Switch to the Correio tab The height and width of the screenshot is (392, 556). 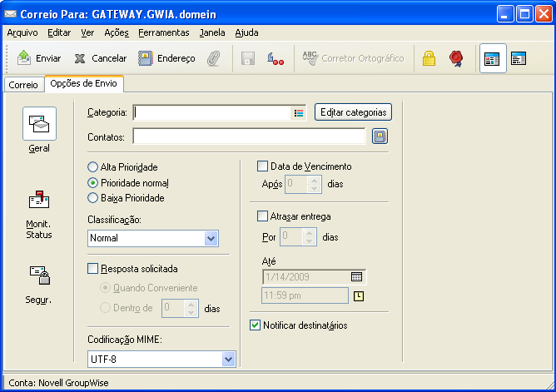coord(23,85)
